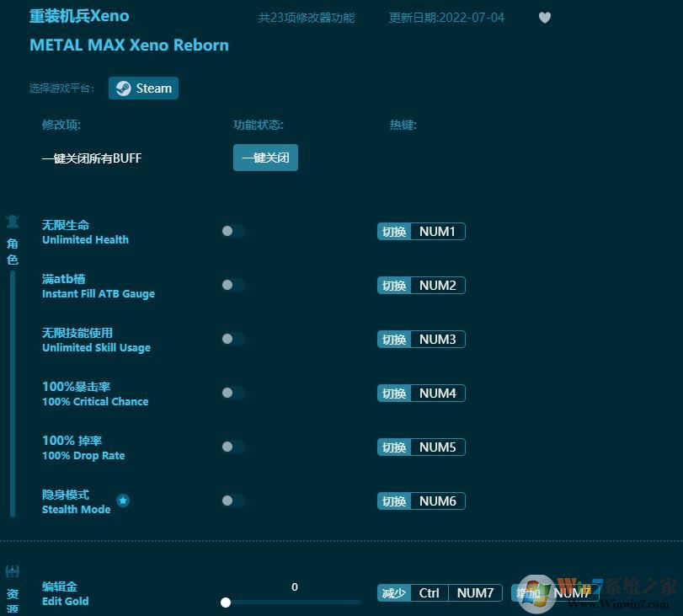Toggle Unlimited Skill Usage switch
This screenshot has width=683, height=616.
click(233, 339)
